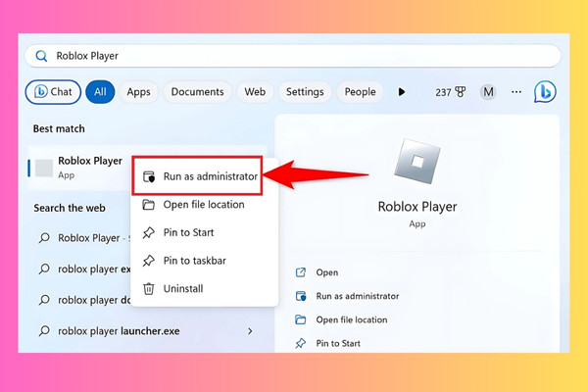Viewport: 588px width, 392px height.
Task: Click the Open icon in preview pane
Action: click(301, 272)
